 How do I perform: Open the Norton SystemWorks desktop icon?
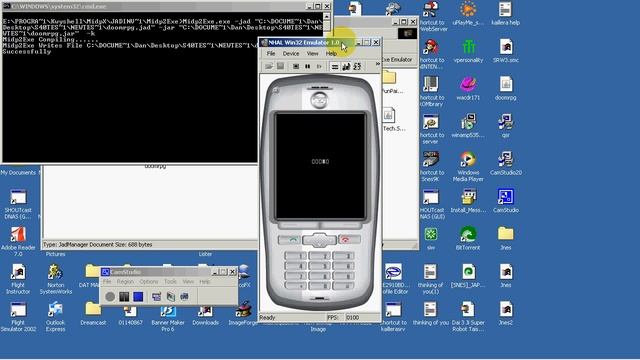[x=56, y=279]
